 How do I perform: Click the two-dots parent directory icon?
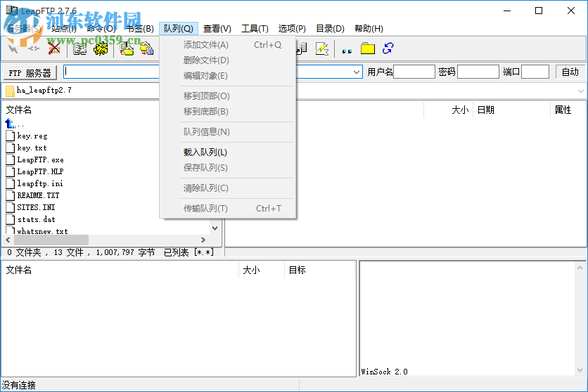tap(347, 51)
